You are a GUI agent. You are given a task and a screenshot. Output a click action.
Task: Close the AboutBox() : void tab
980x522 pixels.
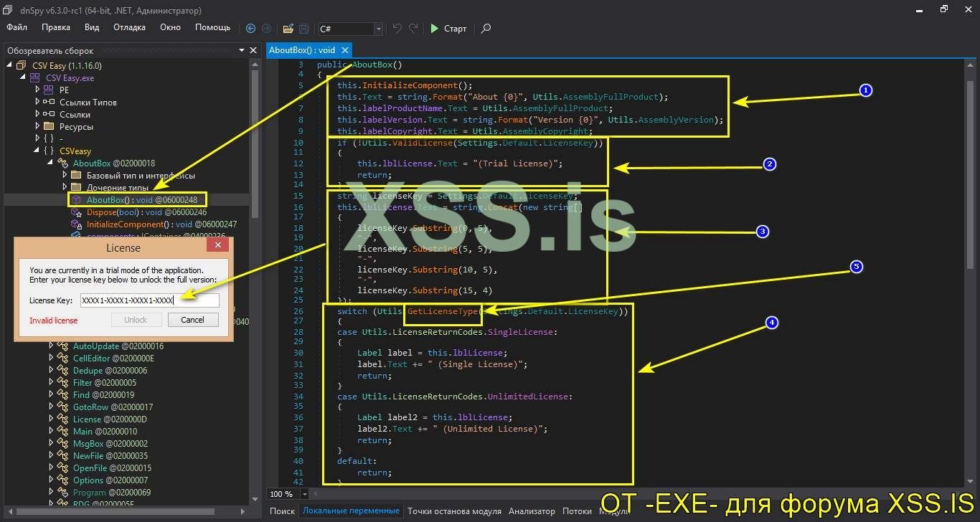[345, 50]
